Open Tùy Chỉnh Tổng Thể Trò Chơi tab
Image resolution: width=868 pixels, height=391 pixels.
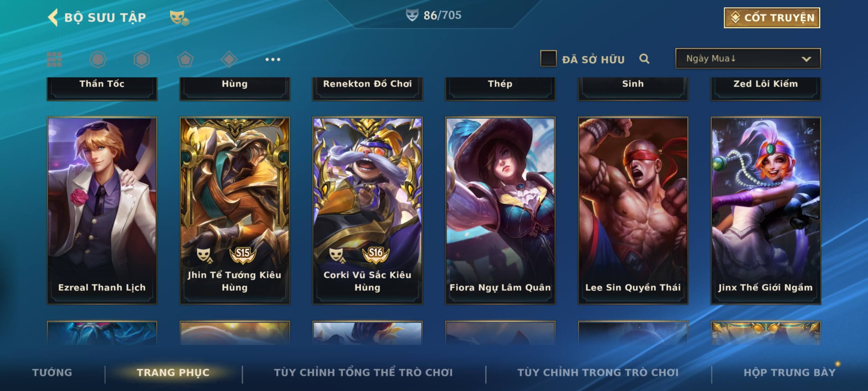(363, 373)
